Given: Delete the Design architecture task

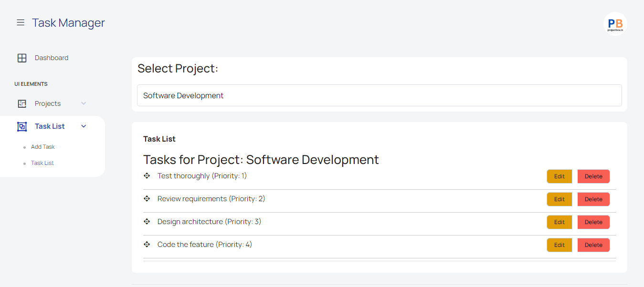Looking at the screenshot, I should (x=593, y=222).
